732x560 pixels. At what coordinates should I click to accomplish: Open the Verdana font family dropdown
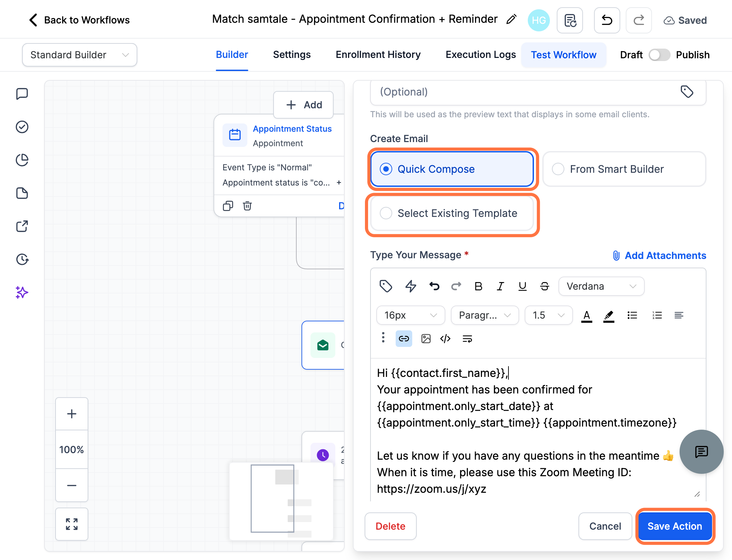click(x=601, y=286)
